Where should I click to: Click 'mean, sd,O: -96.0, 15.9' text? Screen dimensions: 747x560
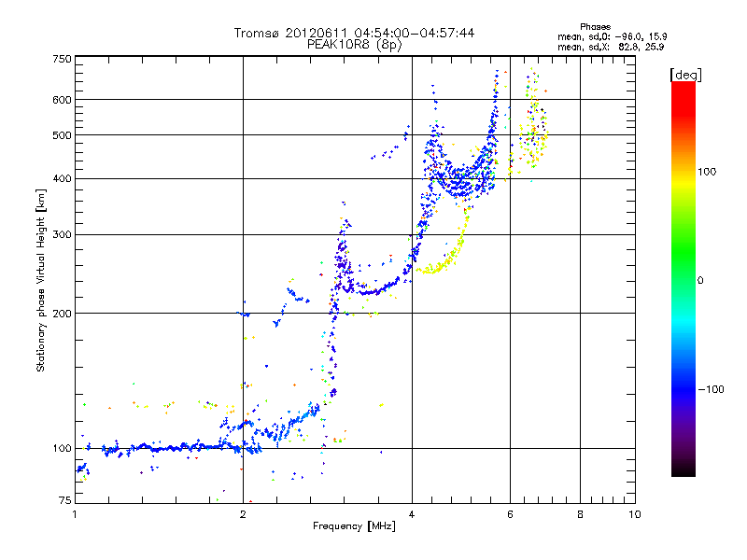click(613, 36)
